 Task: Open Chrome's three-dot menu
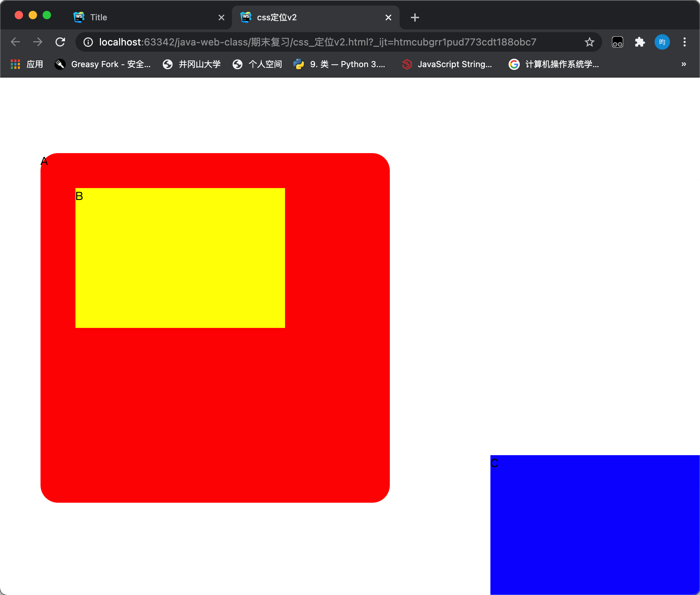(684, 42)
